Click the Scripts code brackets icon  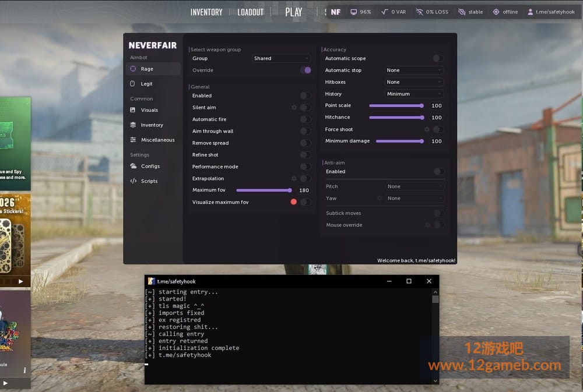[x=133, y=181]
